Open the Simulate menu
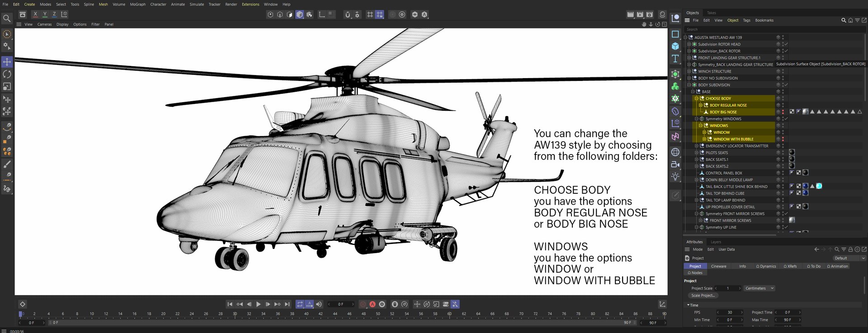The width and height of the screenshot is (868, 333). [x=197, y=4]
